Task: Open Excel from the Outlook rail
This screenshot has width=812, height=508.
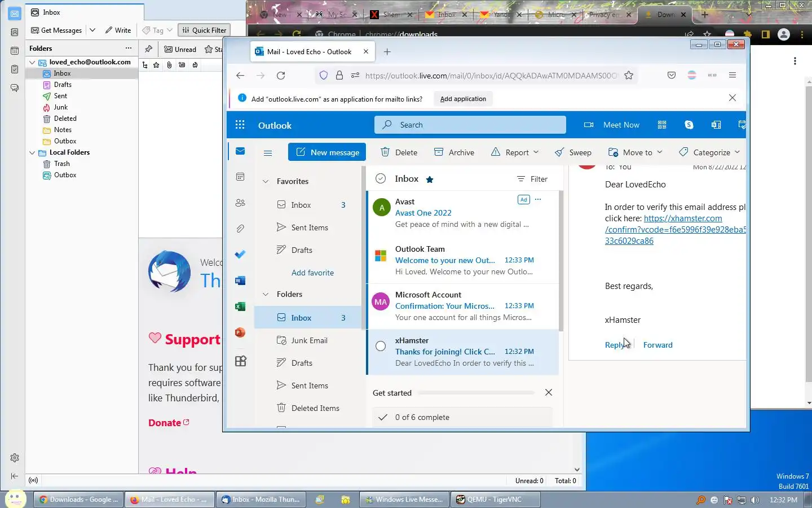Action: tap(240, 306)
